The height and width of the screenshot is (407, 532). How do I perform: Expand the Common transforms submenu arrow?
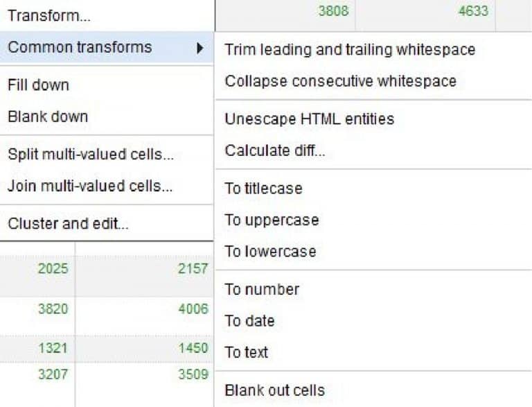pos(200,48)
